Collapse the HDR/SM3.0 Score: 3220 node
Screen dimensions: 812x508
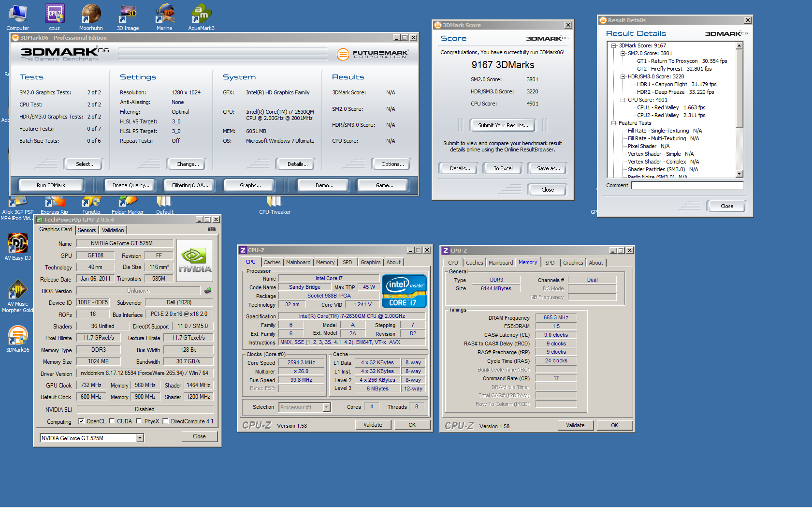click(x=623, y=76)
